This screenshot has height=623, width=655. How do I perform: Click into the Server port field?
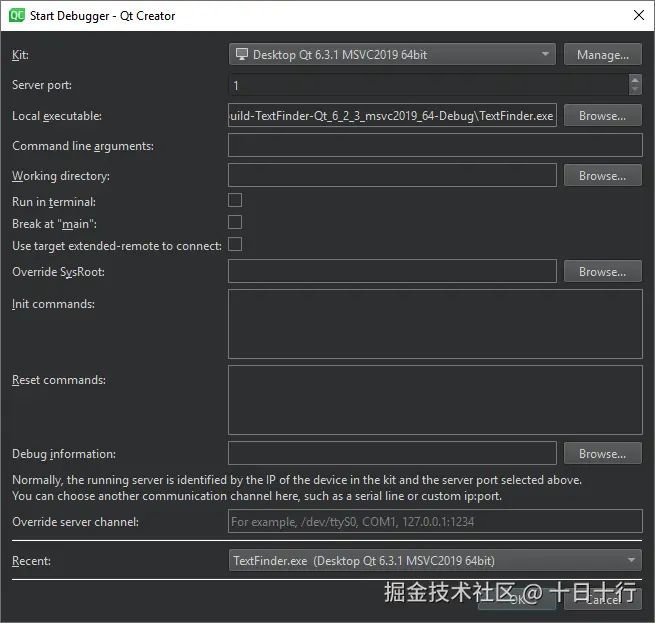[x=429, y=85]
